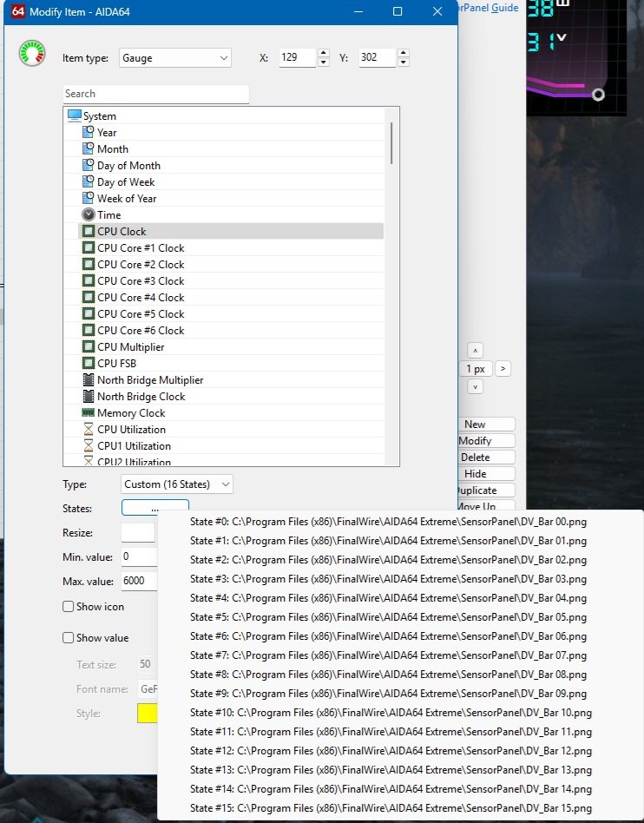
Task: Click the X coordinate field showing 129
Action: 298,57
